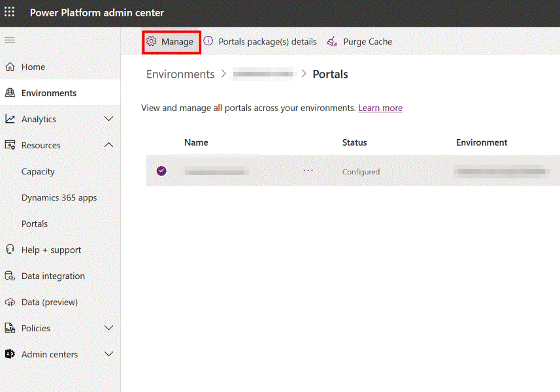Expand the Admin centers chevron

click(109, 354)
